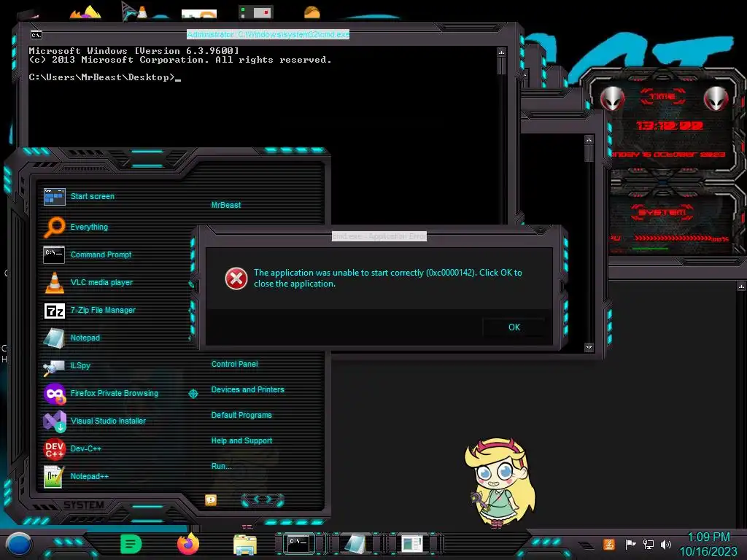
Task: Click the left chevron in start menu footer
Action: pyautogui.click(x=256, y=499)
